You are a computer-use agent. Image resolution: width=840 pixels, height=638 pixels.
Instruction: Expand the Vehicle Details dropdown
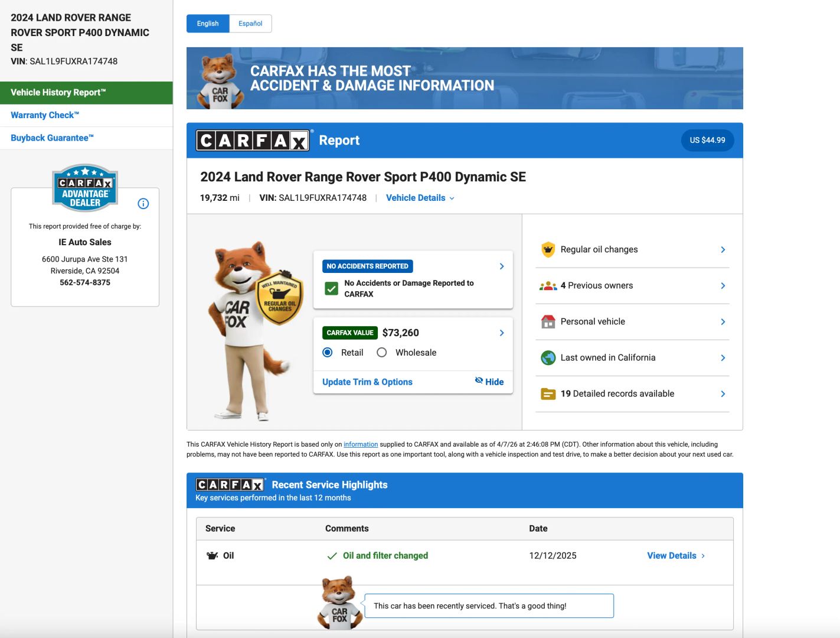click(420, 198)
